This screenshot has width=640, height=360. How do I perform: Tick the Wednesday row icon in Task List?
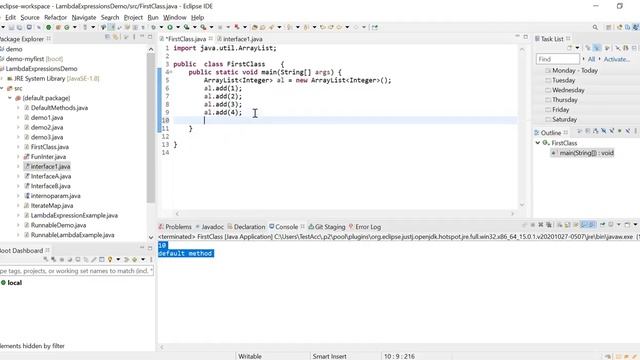coord(548,90)
